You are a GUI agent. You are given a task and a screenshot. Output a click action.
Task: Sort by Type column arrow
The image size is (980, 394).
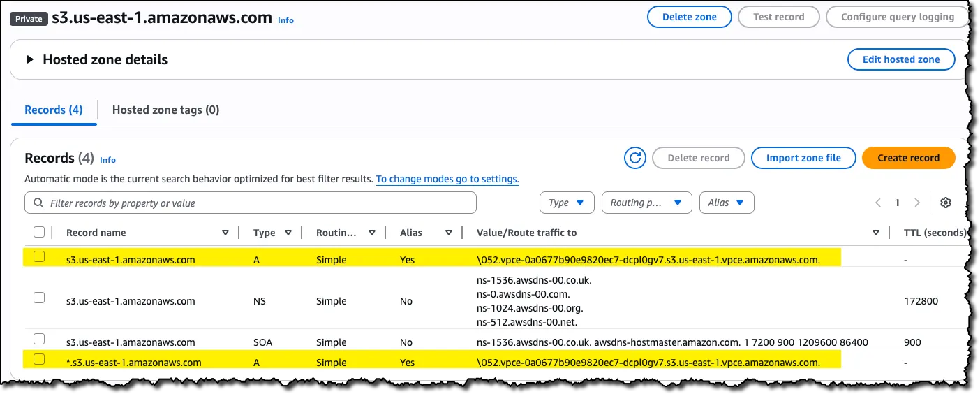click(x=288, y=233)
